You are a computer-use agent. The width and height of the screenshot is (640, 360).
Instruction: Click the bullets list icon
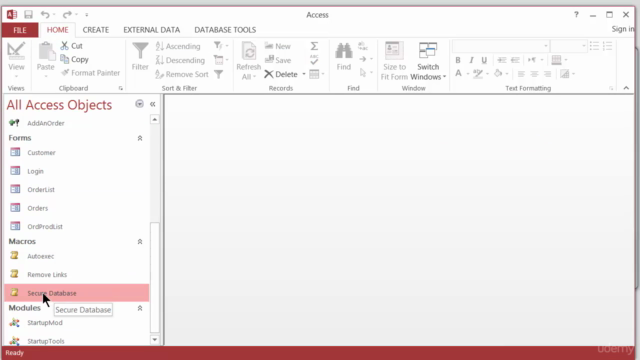[594, 46]
